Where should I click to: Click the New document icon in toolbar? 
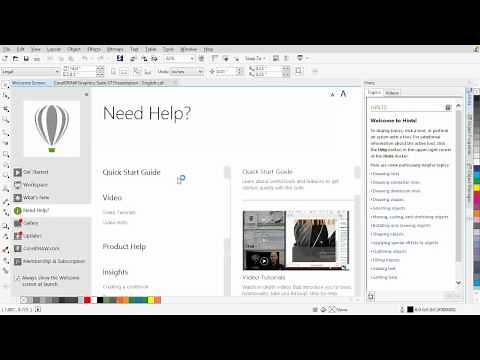click(5, 59)
